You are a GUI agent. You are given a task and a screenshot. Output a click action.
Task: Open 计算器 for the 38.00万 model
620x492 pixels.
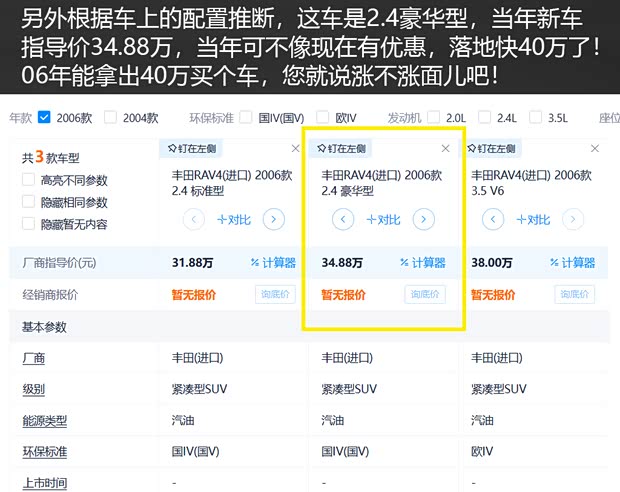[573, 263]
